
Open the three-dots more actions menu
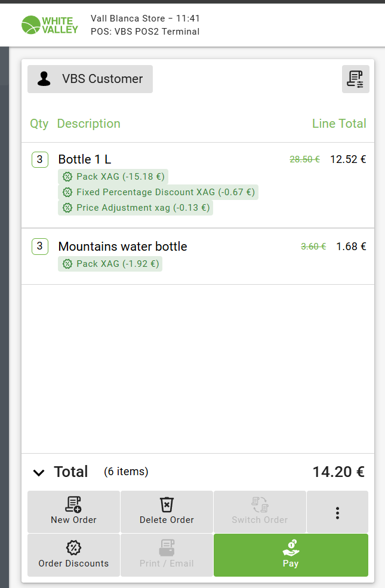click(x=337, y=512)
